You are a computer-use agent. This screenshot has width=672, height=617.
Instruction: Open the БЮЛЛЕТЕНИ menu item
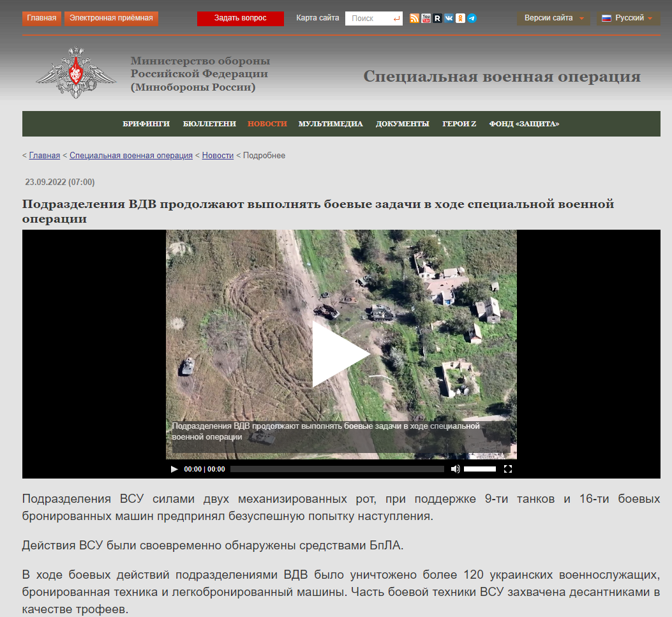pos(209,124)
